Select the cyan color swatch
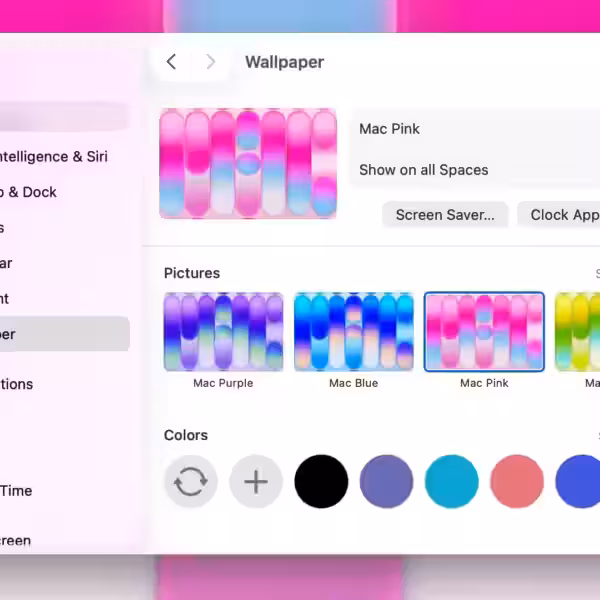 (451, 482)
